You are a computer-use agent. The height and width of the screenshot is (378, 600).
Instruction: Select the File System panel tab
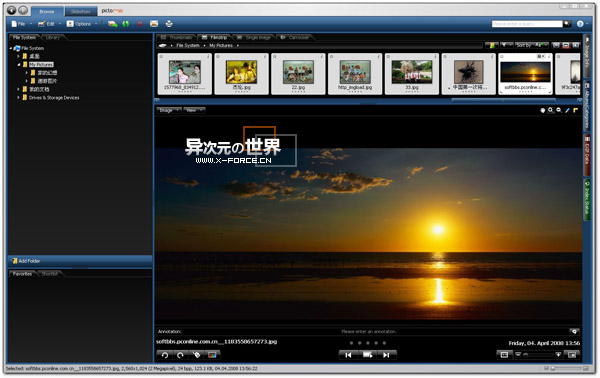pyautogui.click(x=24, y=37)
